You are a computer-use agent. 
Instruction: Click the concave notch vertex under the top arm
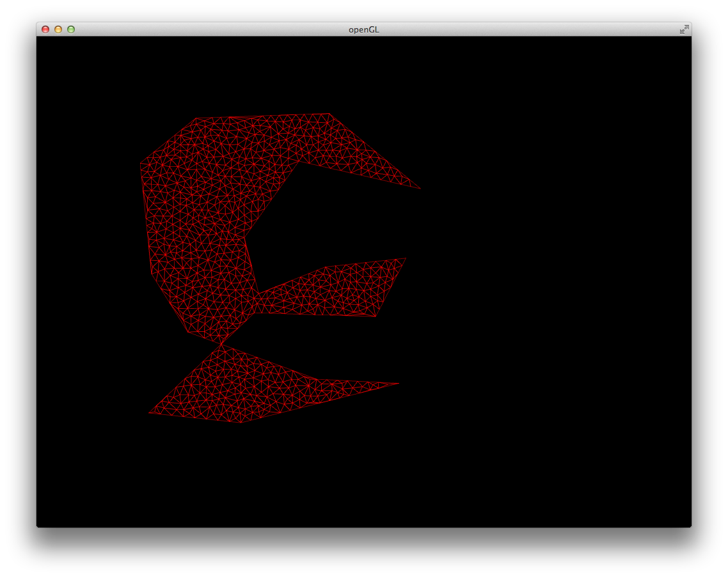(x=299, y=160)
